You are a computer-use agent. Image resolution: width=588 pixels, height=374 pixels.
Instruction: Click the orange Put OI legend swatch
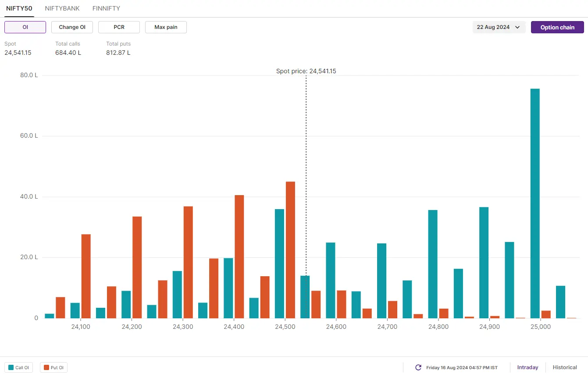click(46, 367)
